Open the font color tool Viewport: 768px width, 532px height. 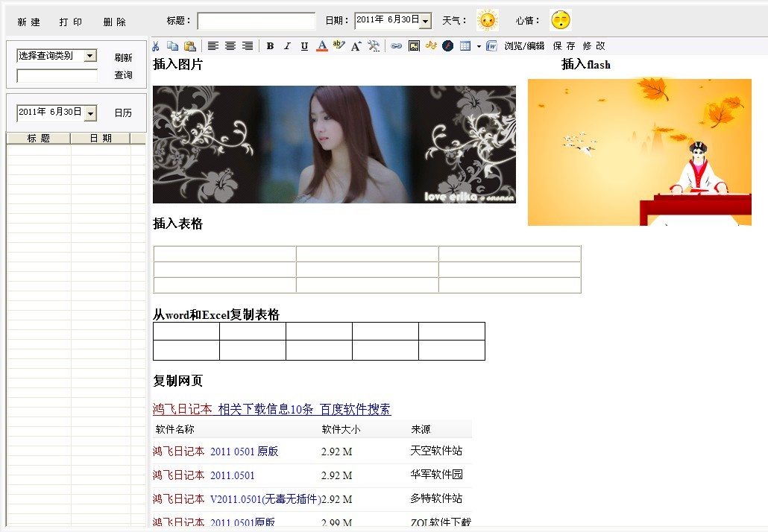click(x=322, y=46)
